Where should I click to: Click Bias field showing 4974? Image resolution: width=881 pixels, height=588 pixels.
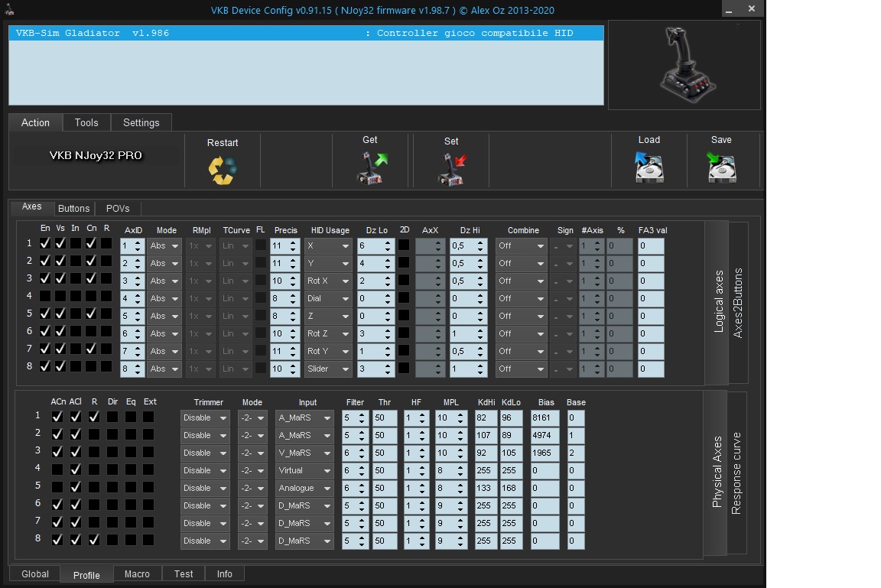tap(545, 435)
